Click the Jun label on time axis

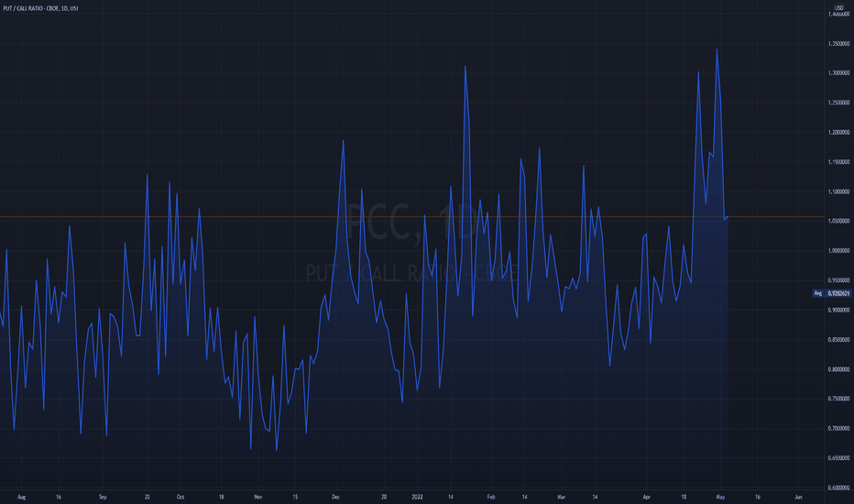(798, 497)
